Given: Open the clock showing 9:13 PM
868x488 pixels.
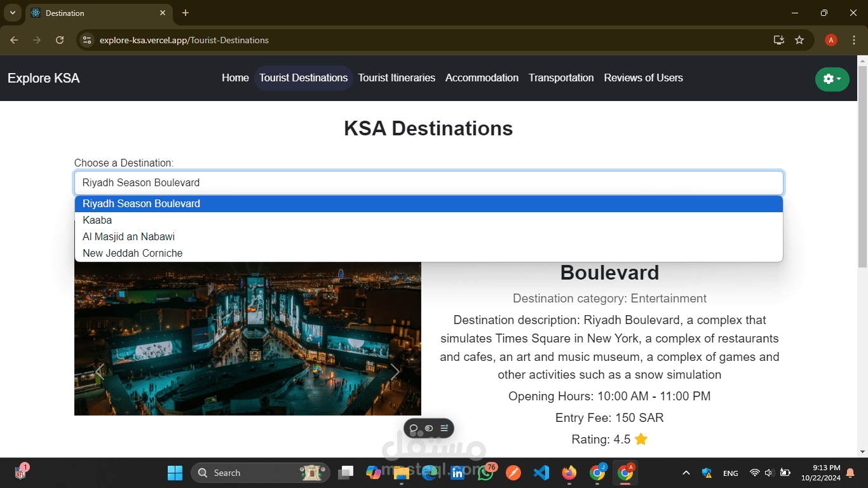Looking at the screenshot, I should pyautogui.click(x=821, y=473).
